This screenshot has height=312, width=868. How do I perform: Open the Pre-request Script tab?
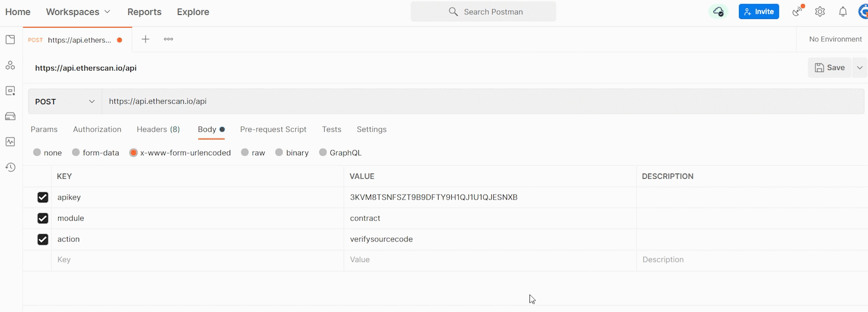273,129
